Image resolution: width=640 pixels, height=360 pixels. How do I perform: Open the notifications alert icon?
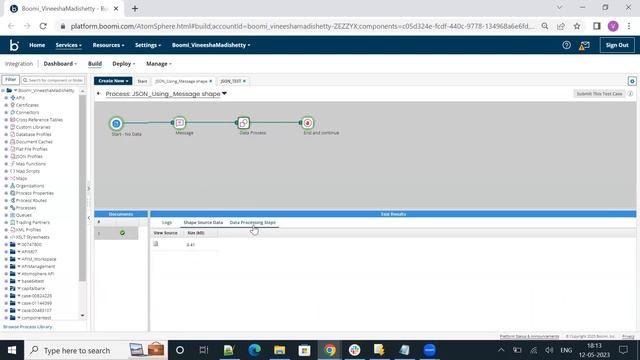click(x=584, y=45)
